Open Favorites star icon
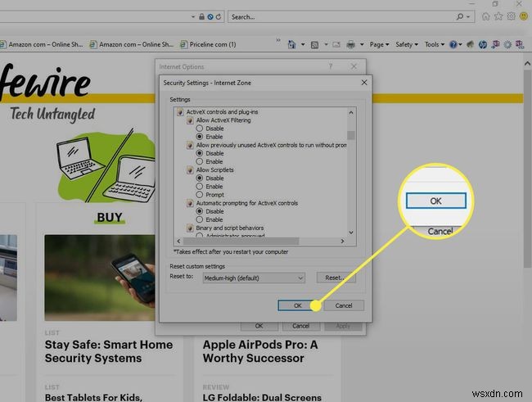The image size is (532, 402). (x=498, y=16)
